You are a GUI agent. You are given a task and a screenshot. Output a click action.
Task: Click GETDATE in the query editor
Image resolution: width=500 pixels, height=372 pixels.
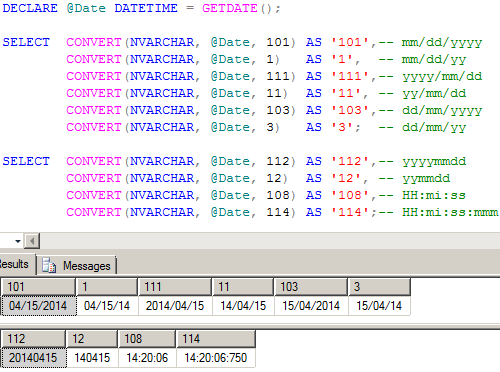coord(230,8)
